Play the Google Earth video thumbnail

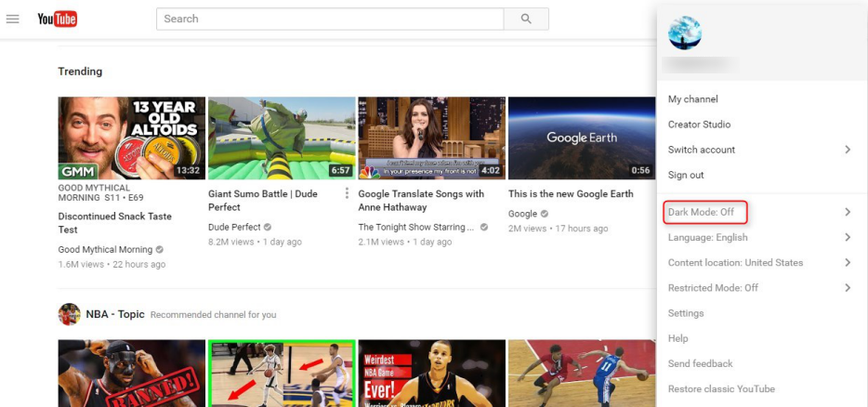(582, 138)
